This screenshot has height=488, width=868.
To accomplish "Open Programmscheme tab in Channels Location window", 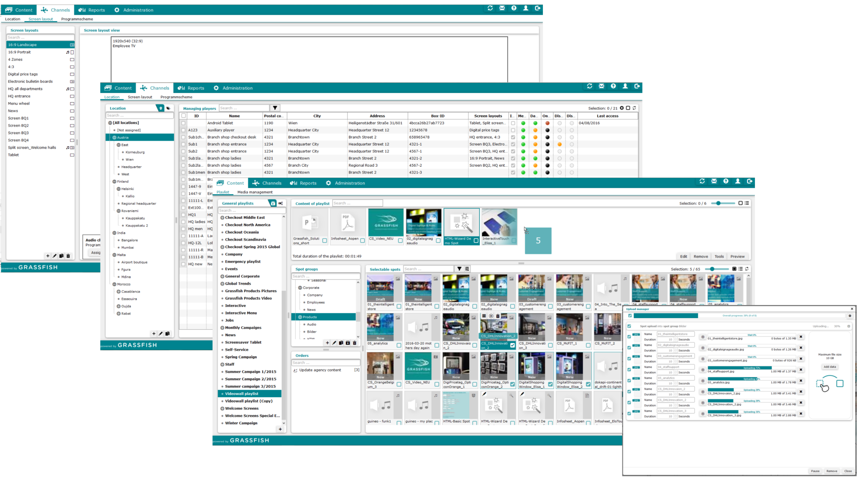I will (176, 97).
